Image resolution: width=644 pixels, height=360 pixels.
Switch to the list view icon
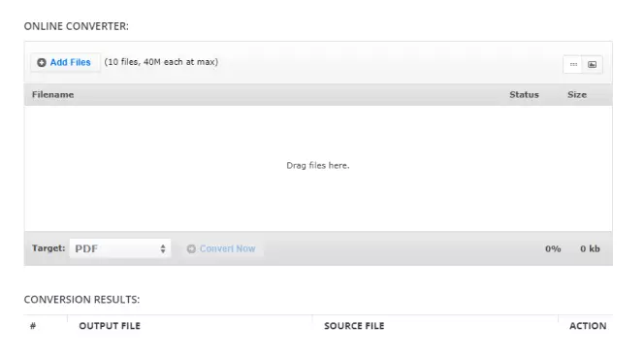click(573, 64)
